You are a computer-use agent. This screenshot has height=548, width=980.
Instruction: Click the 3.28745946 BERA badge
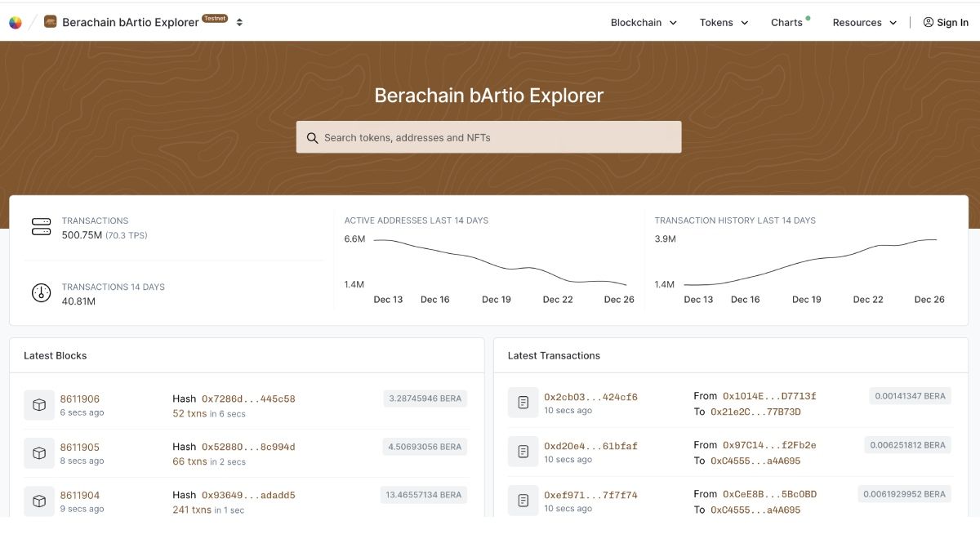tap(425, 399)
